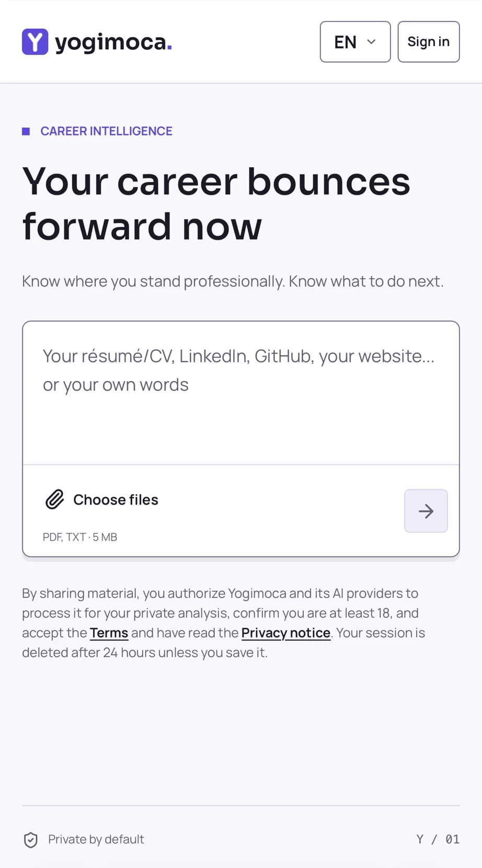Select the Choose files label

116,500
